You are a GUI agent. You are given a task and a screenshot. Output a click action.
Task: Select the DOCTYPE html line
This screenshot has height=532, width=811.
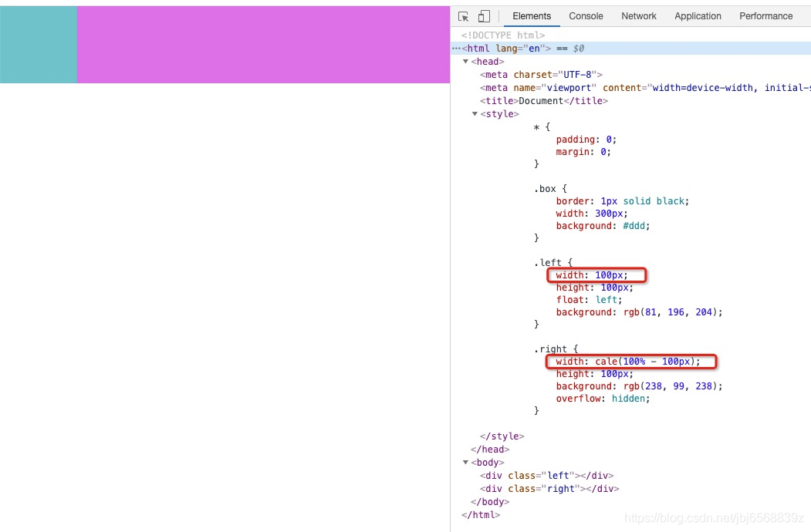503,35
